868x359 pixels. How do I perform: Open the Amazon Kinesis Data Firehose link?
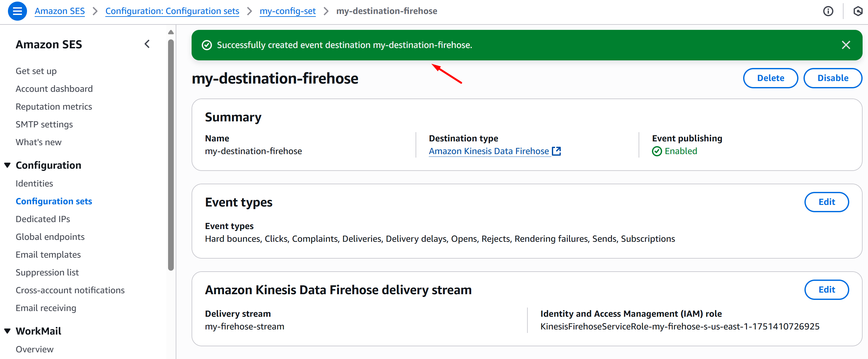(x=489, y=151)
